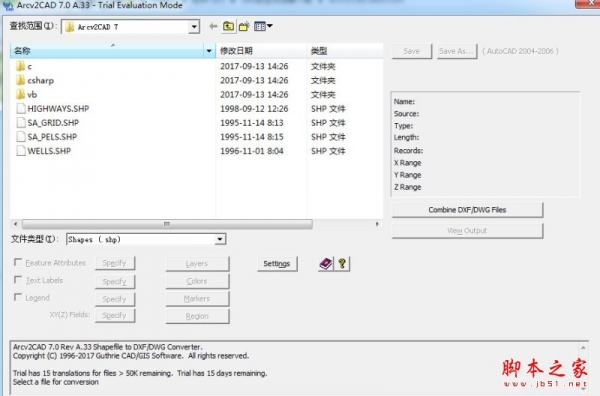The image size is (600, 396).
Task: Click the Markers button
Action: tap(197, 298)
